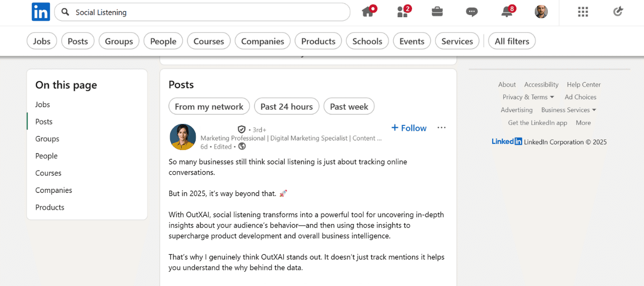Follow the post author
Screen dimensions: 644x286
[409, 128]
